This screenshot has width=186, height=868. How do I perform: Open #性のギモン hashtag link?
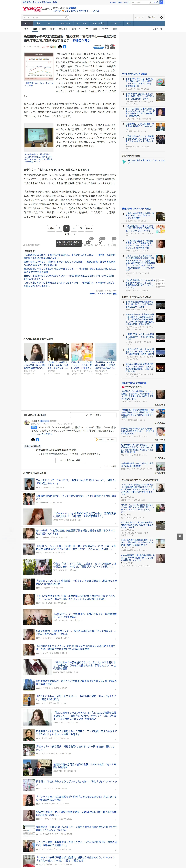point(82,41)
